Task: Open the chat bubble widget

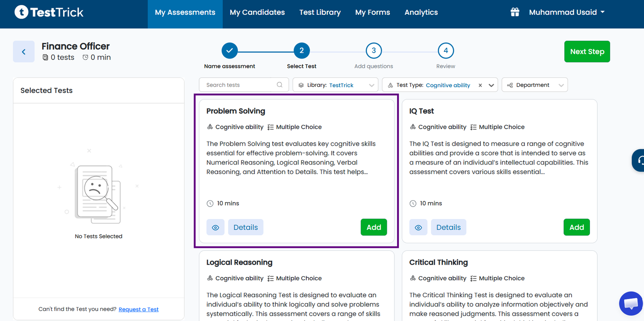Action: [x=631, y=304]
